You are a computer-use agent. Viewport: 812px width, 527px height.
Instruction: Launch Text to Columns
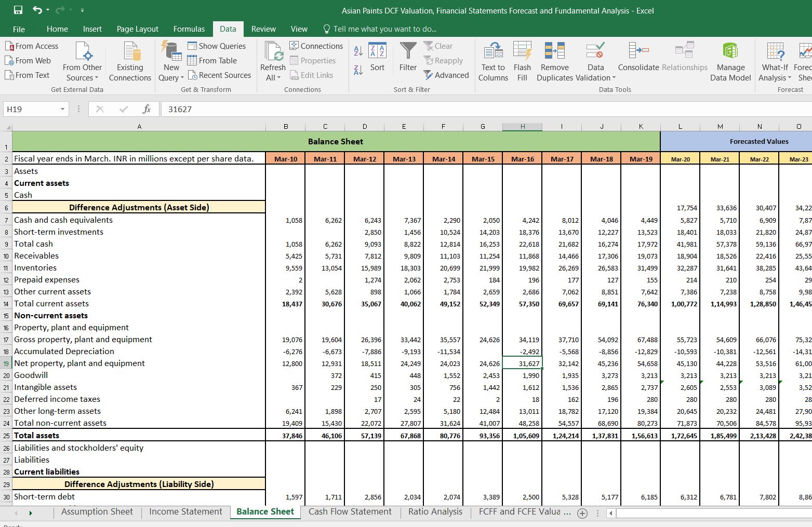click(x=493, y=61)
